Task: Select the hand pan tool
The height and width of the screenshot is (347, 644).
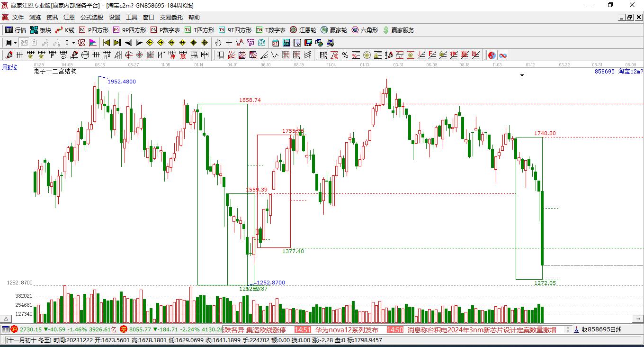Action: coord(218,43)
